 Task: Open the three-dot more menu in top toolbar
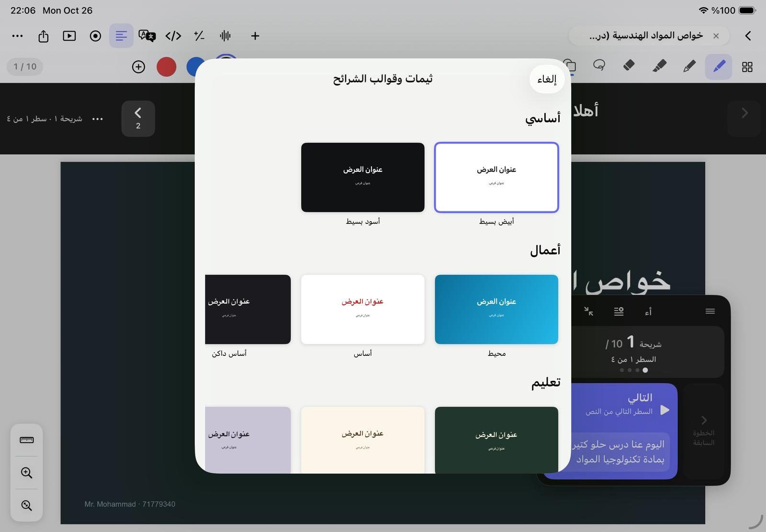pyautogui.click(x=17, y=36)
